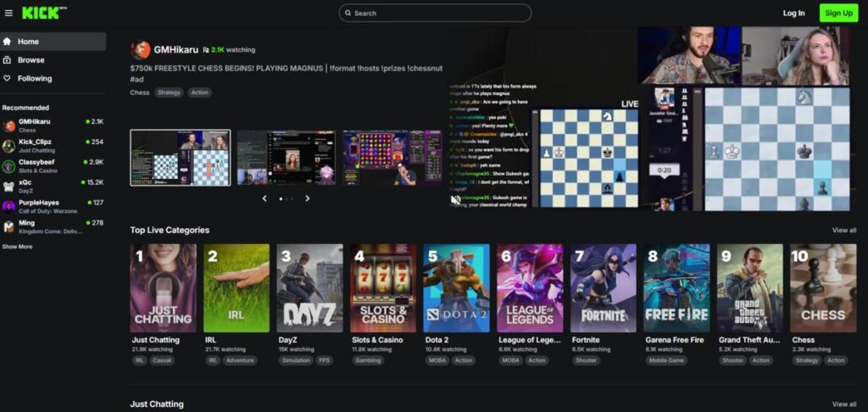The height and width of the screenshot is (412, 868).
Task: Open Garena Free Fire category card
Action: pyautogui.click(x=676, y=288)
